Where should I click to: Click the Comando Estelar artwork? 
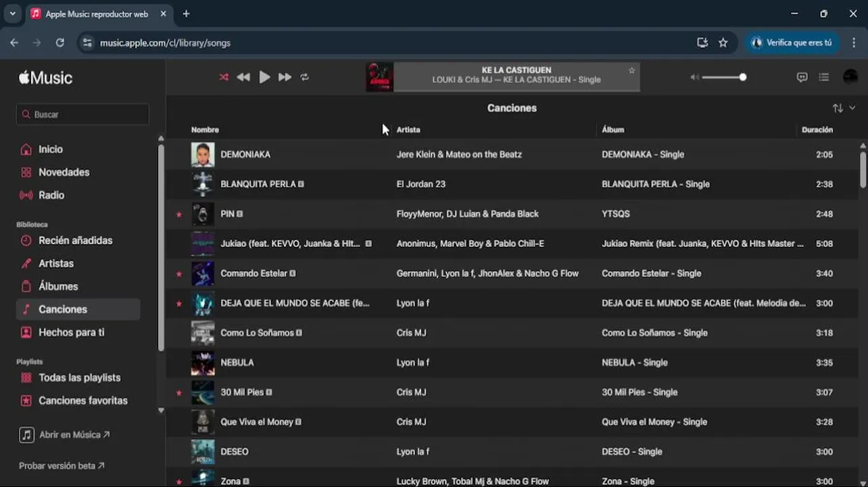point(203,273)
